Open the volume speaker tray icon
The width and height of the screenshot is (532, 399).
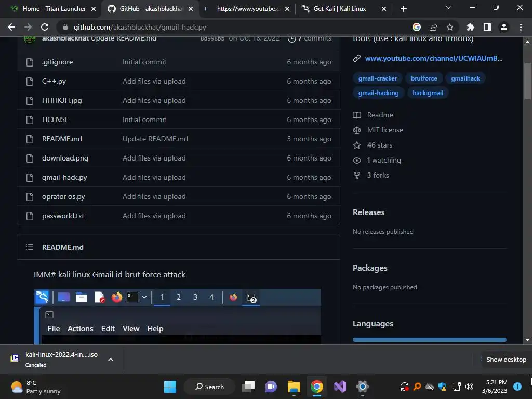click(x=469, y=387)
